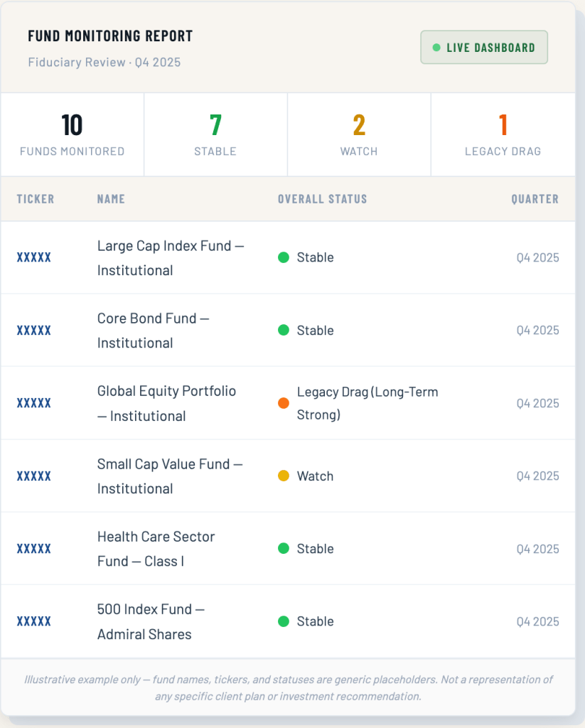Open ticker link for Global Equity Portfolio

tap(34, 403)
